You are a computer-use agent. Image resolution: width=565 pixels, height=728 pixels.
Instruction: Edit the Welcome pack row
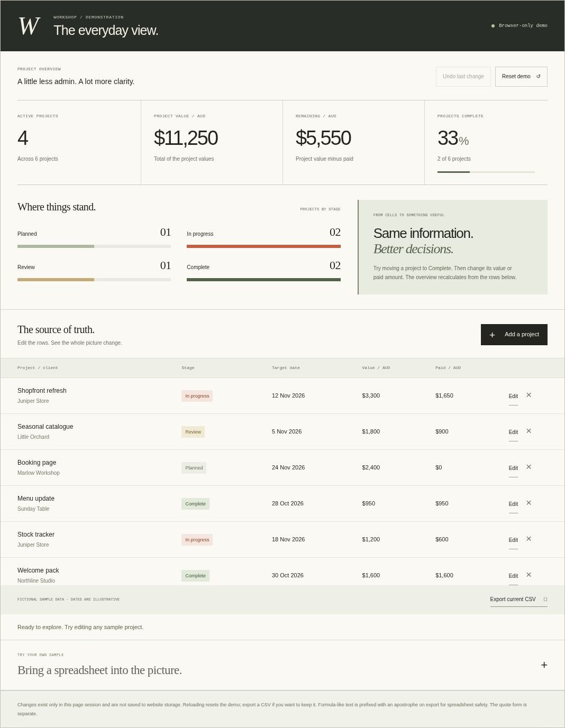(x=513, y=576)
